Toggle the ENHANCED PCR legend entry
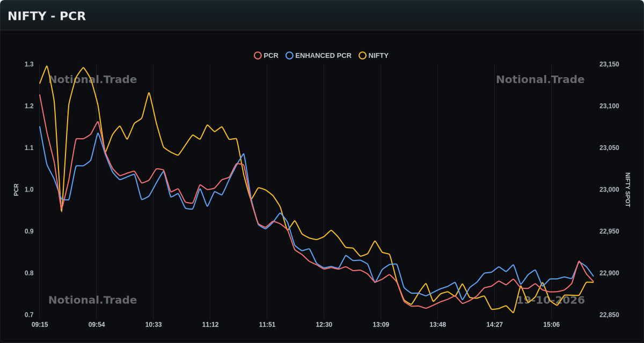 pos(319,56)
